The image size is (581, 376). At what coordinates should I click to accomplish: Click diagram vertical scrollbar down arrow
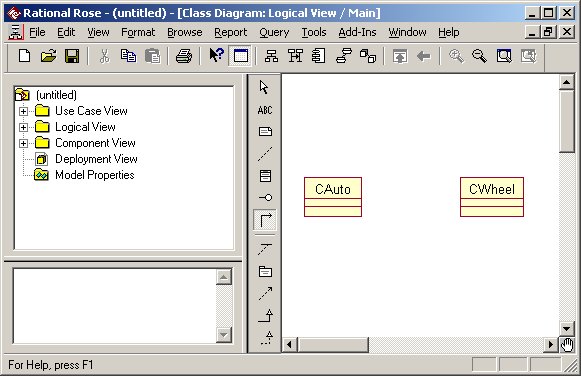click(x=567, y=328)
